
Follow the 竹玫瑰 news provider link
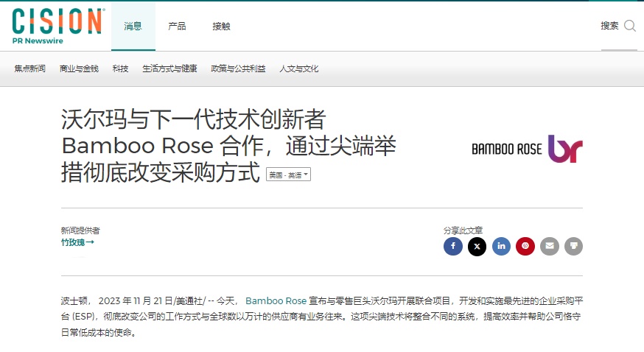click(77, 242)
